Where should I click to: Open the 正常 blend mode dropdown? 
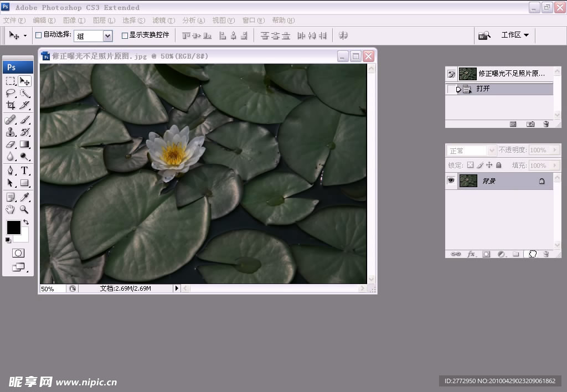click(472, 151)
